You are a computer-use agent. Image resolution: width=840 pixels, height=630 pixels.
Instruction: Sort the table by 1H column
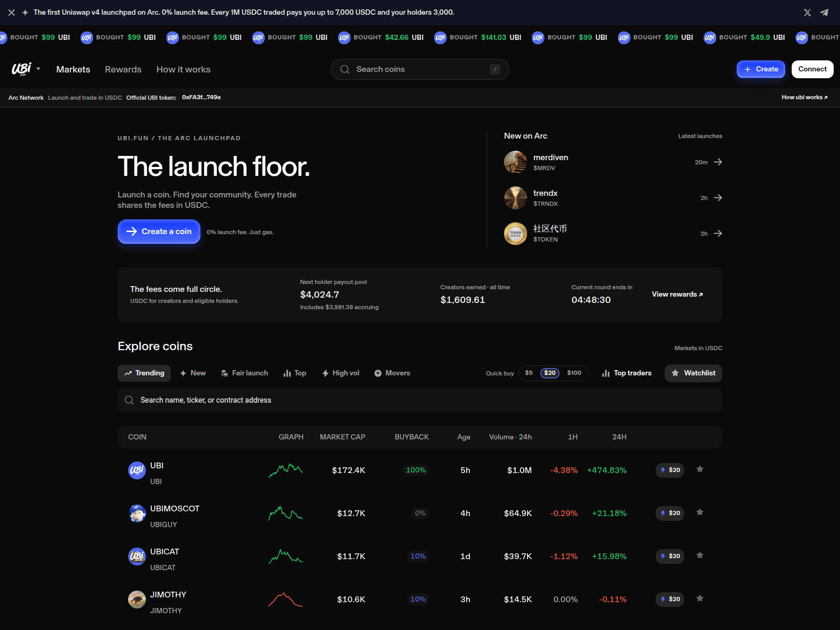coord(573,437)
